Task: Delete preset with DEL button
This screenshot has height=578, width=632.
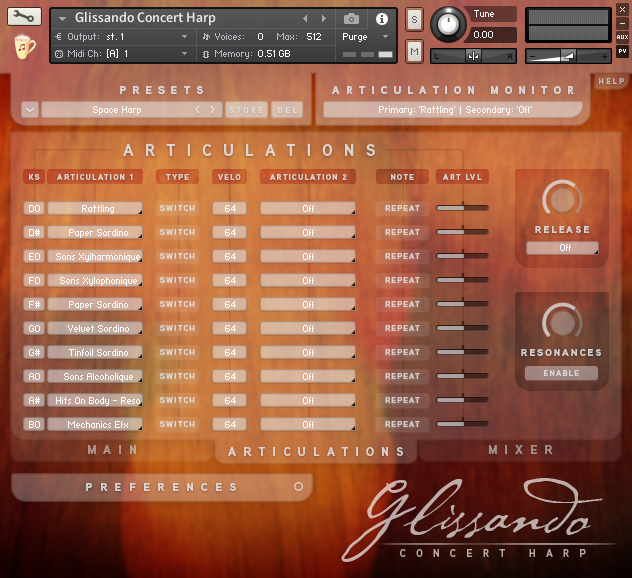Action: point(287,110)
